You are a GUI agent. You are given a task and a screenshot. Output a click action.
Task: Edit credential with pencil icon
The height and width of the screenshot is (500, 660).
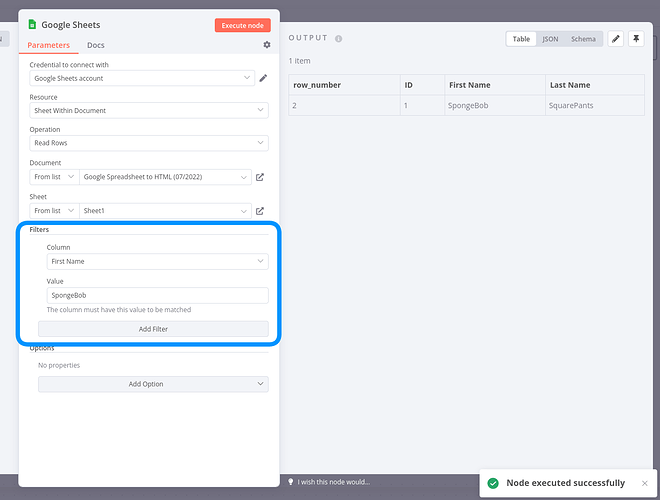263,78
